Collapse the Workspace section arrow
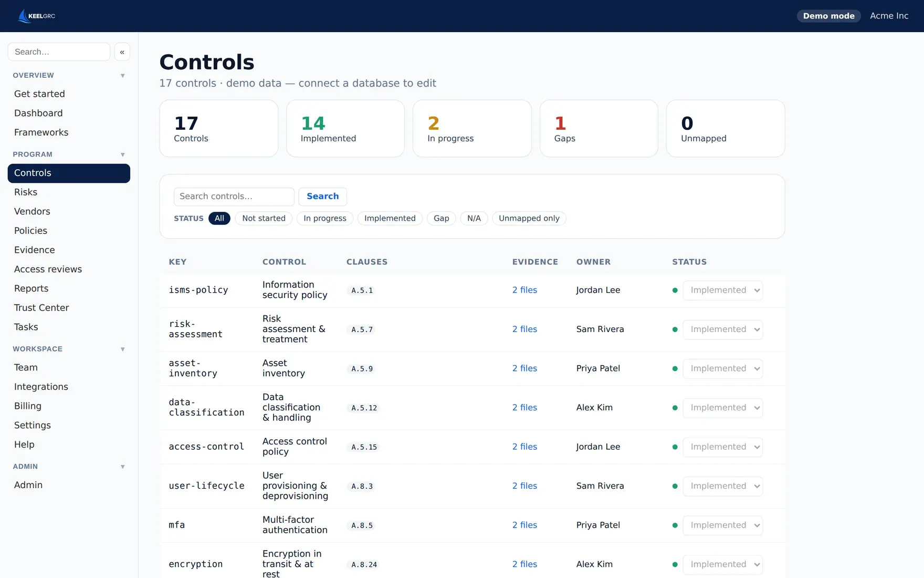 click(x=123, y=349)
